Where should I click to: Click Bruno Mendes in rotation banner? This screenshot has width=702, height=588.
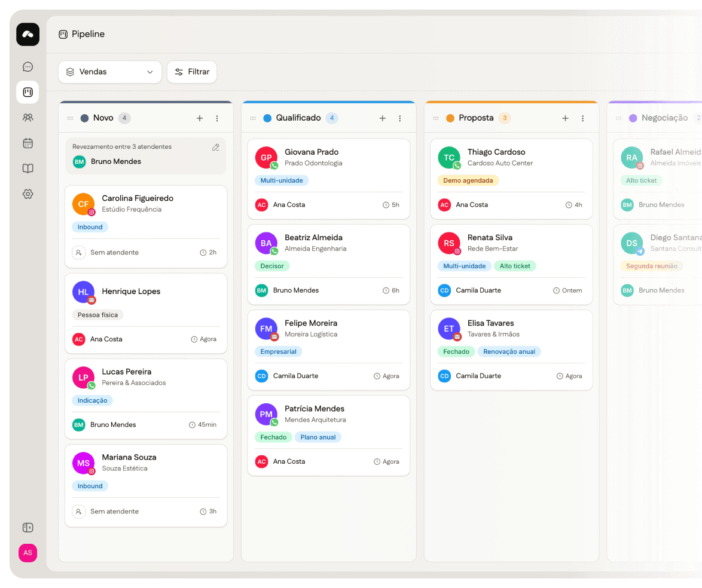(116, 161)
